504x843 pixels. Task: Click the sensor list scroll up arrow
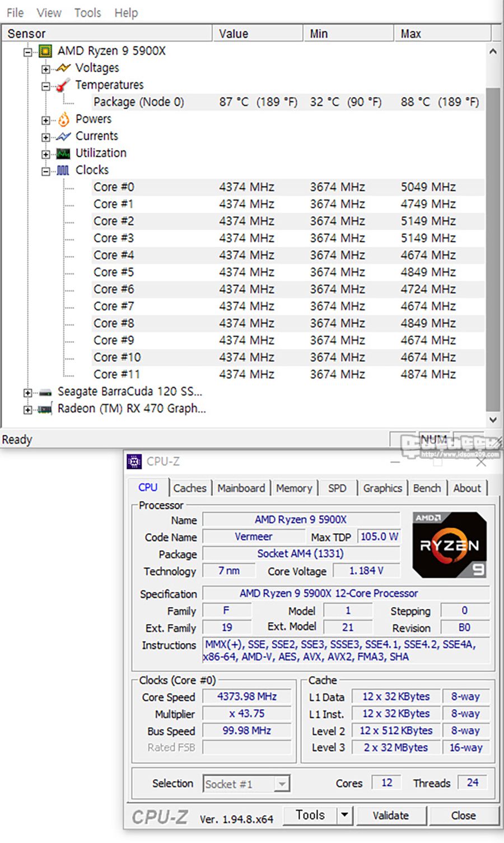click(493, 51)
